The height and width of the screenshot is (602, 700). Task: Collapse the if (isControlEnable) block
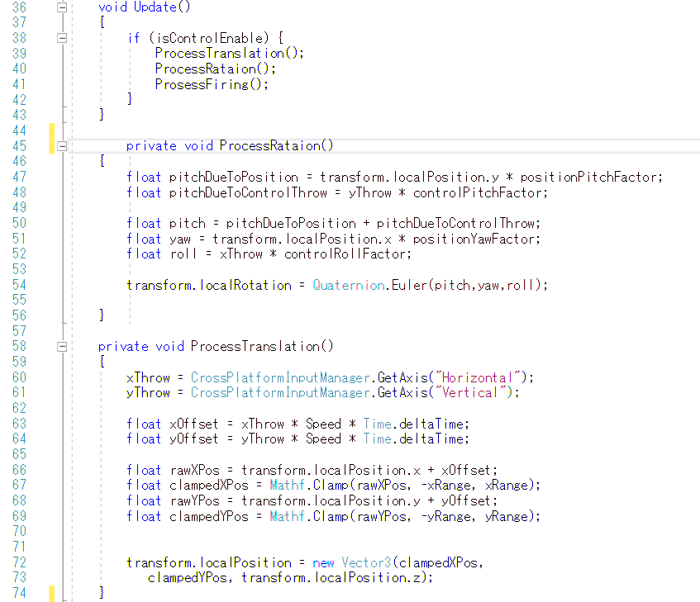[62, 38]
